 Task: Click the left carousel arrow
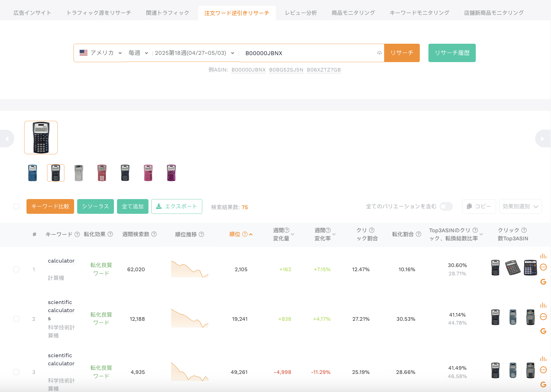coord(7,139)
